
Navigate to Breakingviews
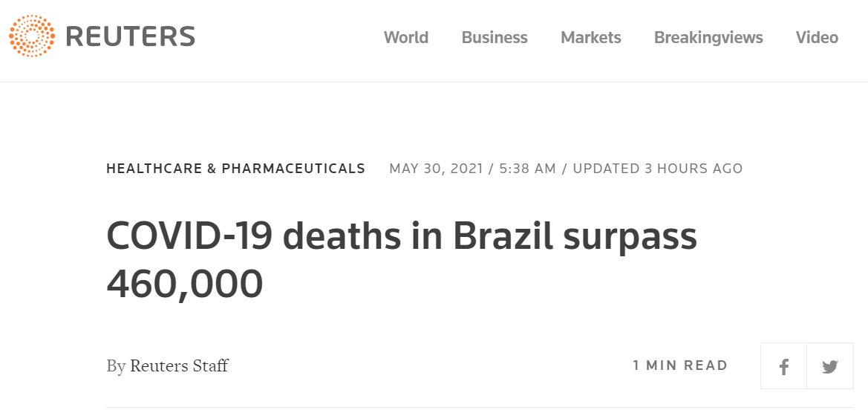708,37
